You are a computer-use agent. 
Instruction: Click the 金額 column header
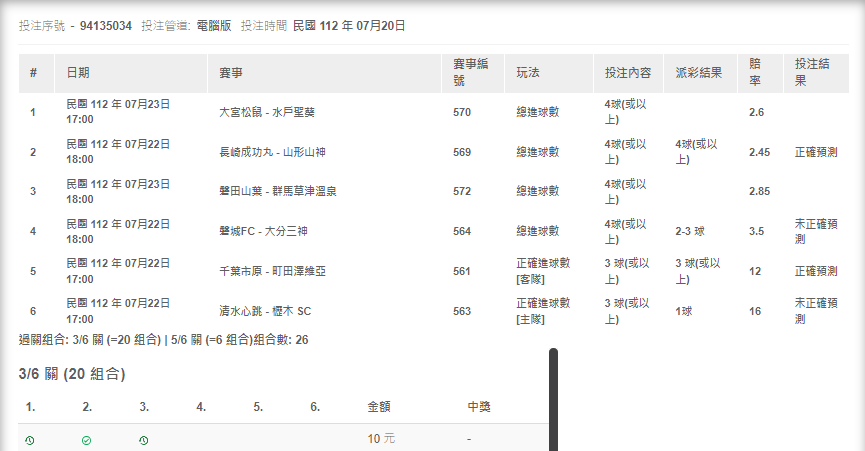379,407
